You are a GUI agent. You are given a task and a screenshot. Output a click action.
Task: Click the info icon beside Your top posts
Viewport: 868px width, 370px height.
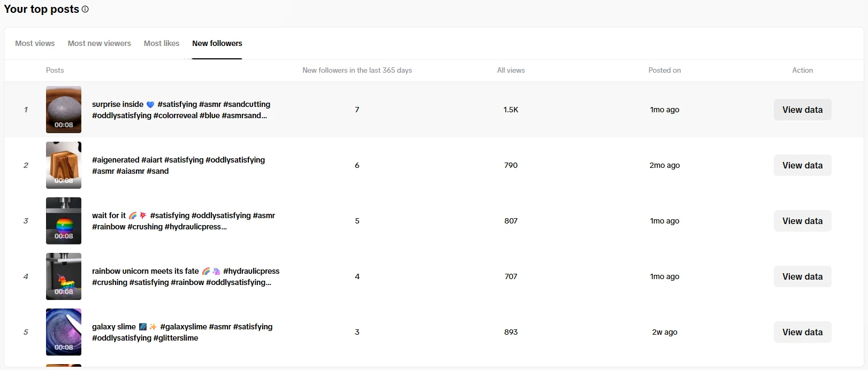85,9
